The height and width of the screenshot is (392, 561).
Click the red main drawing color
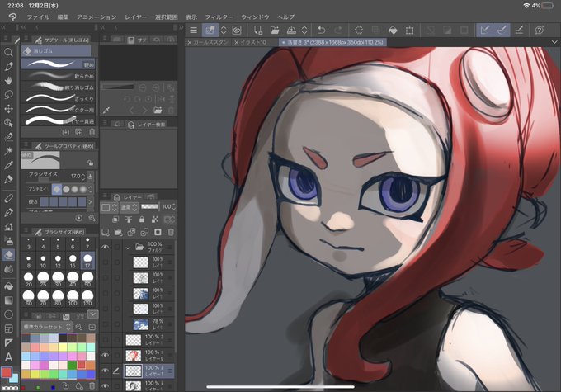click(7, 372)
